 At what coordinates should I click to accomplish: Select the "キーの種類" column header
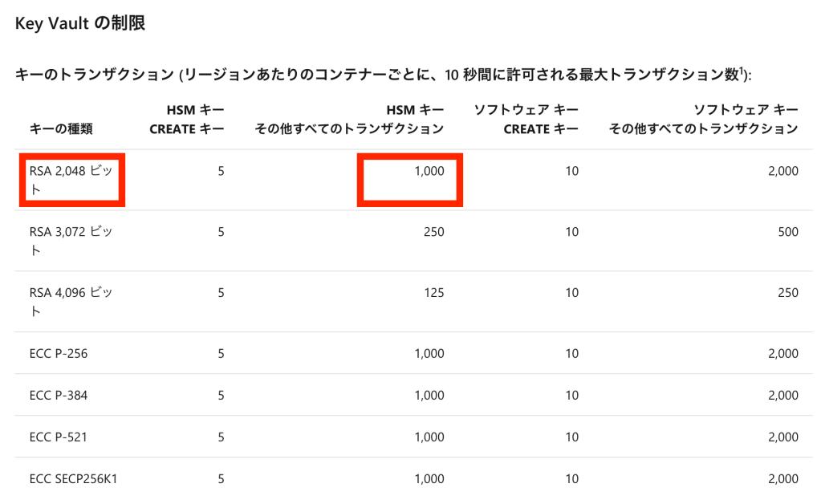pyautogui.click(x=60, y=128)
